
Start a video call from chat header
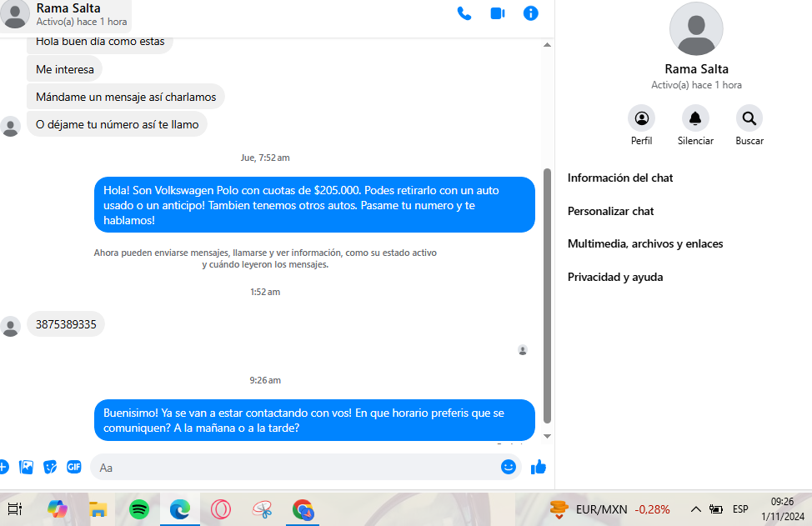[x=498, y=13]
